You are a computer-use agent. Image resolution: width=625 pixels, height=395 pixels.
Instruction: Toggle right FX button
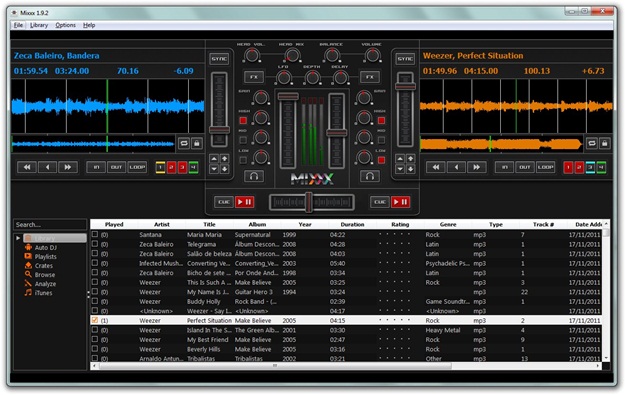[x=370, y=77]
